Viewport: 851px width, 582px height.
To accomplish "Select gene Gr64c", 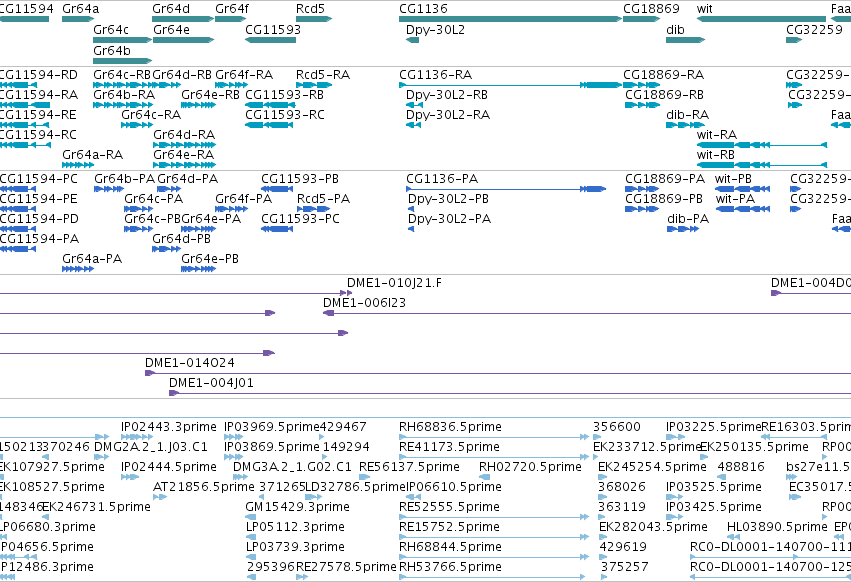I will click(123, 40).
